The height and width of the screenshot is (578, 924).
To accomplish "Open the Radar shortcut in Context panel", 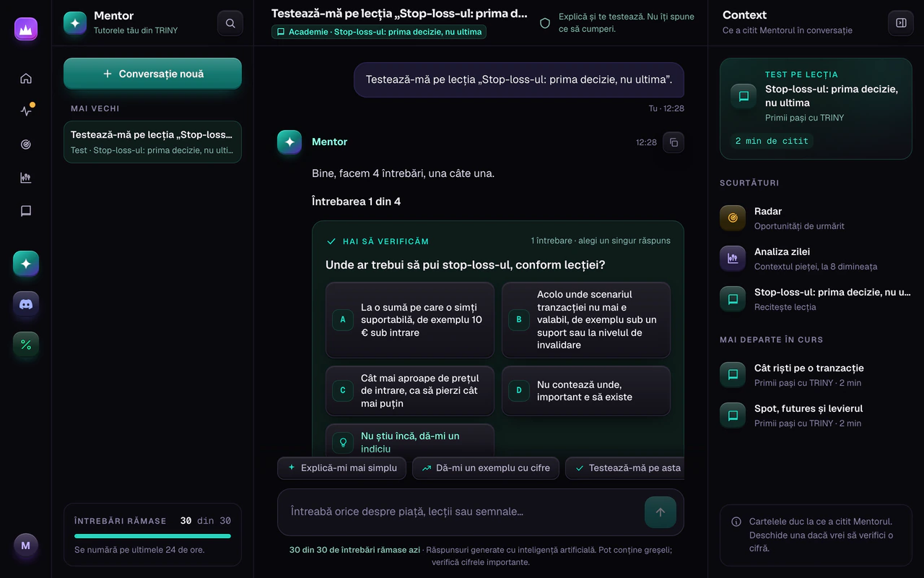I will pyautogui.click(x=816, y=218).
